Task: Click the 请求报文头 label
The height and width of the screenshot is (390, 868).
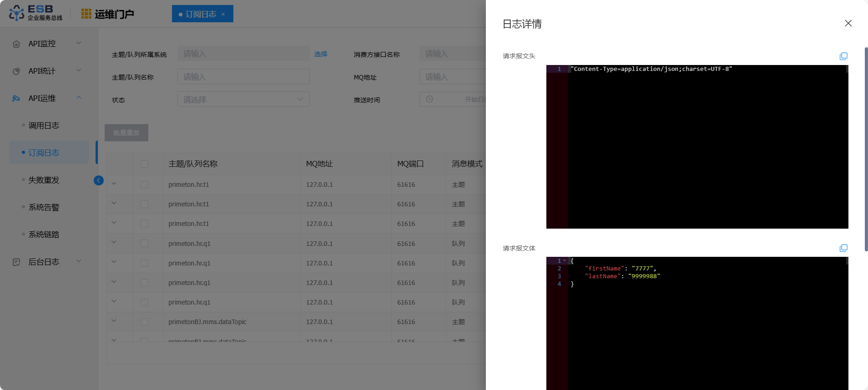Action: click(519, 56)
